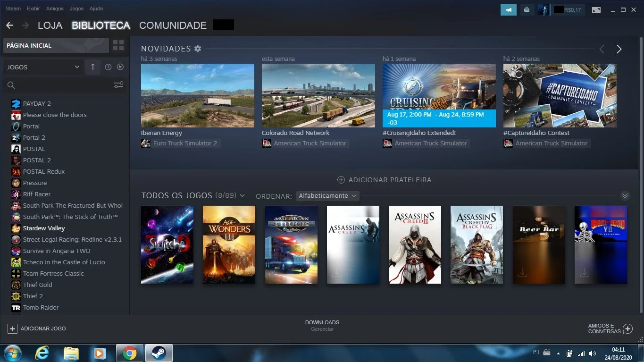This screenshot has height=362, width=644.
Task: Switch to grid collections view icon
Action: [118, 45]
